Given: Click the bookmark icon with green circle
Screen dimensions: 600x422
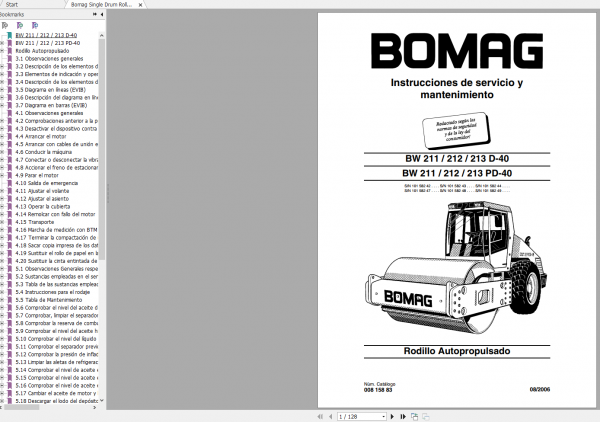Looking at the screenshot, I should (20, 25).
